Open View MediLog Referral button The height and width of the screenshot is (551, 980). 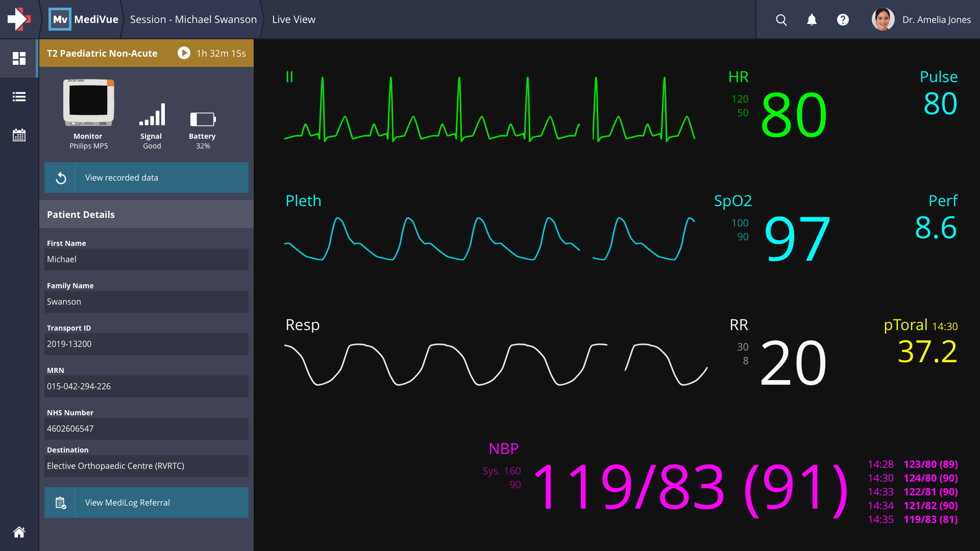[x=146, y=503]
